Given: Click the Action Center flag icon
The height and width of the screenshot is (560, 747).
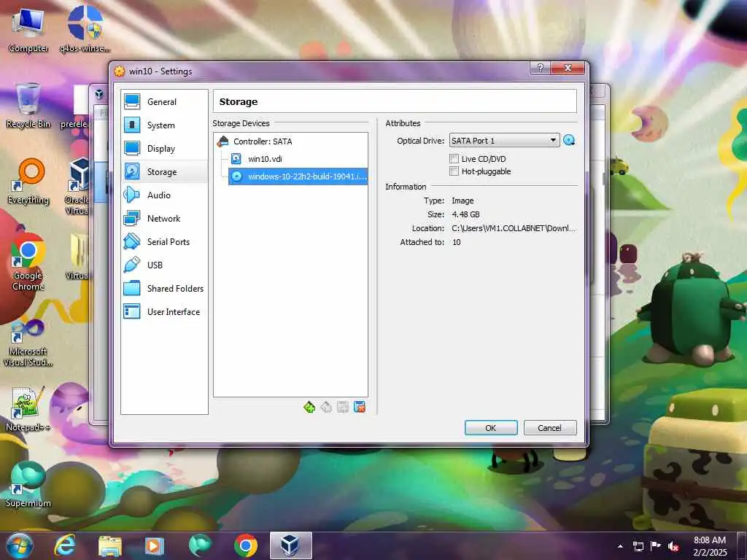Looking at the screenshot, I should tap(656, 546).
